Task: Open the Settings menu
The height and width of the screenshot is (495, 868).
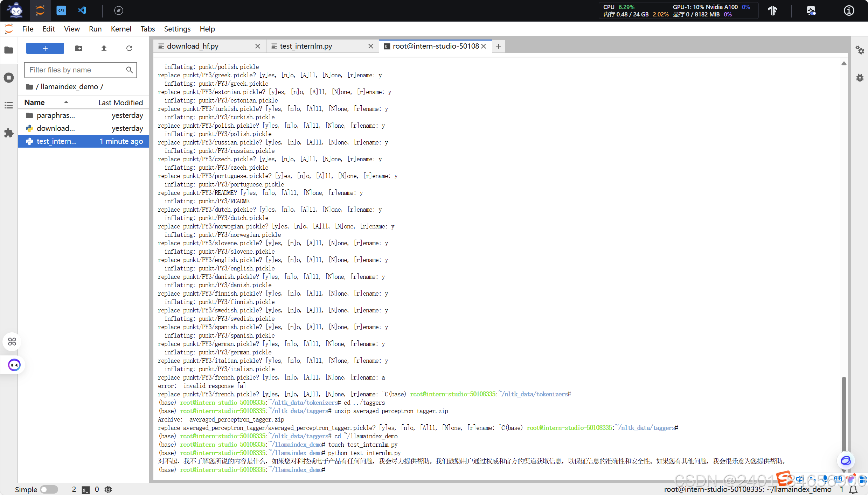Action: tap(177, 29)
